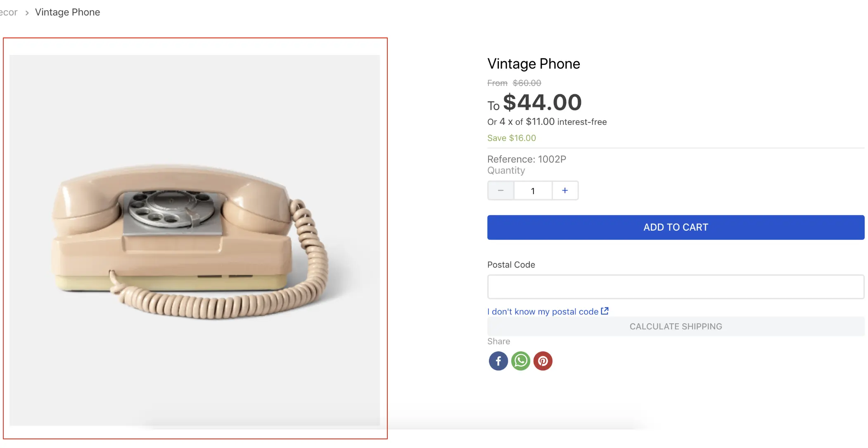This screenshot has width=868, height=448.
Task: Select the Vintage Phone breadcrumb item
Action: pyautogui.click(x=67, y=12)
